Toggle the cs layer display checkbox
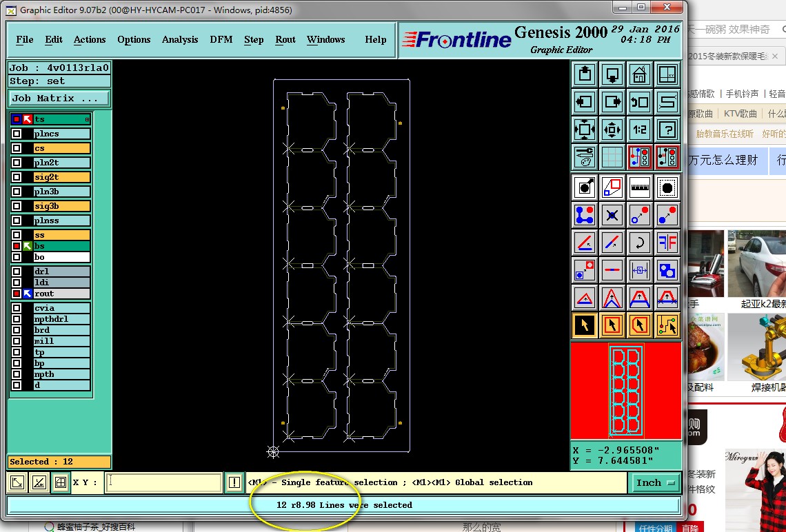The width and height of the screenshot is (786, 532). coord(17,148)
